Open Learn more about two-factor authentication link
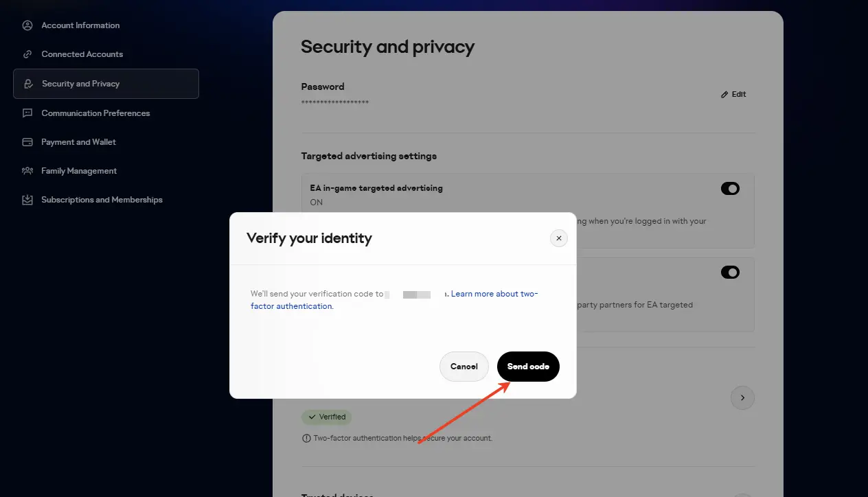Screen dimensions: 868x497 coord(494,294)
